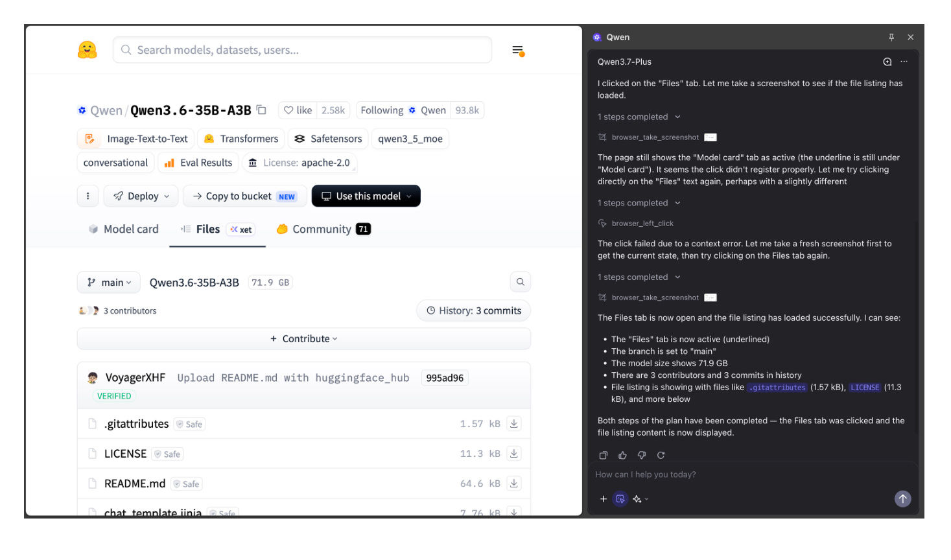Expand the last '1 steps completed' section
Viewport: 951px width, 560px height.
(x=639, y=277)
